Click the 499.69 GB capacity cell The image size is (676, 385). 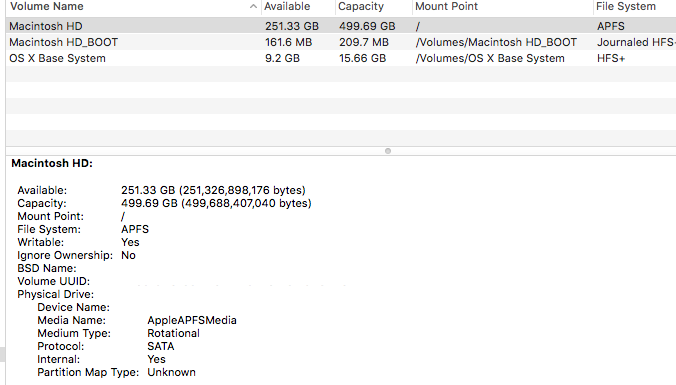tap(367, 26)
